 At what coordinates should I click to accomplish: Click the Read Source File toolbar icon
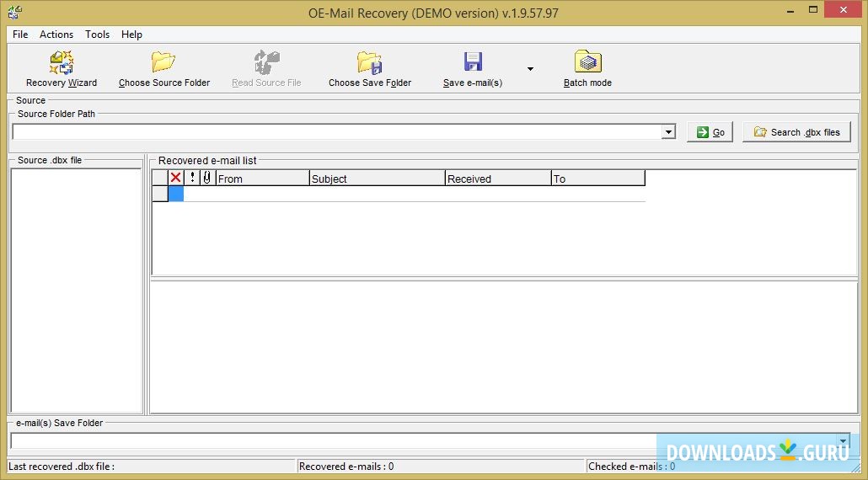(x=267, y=62)
